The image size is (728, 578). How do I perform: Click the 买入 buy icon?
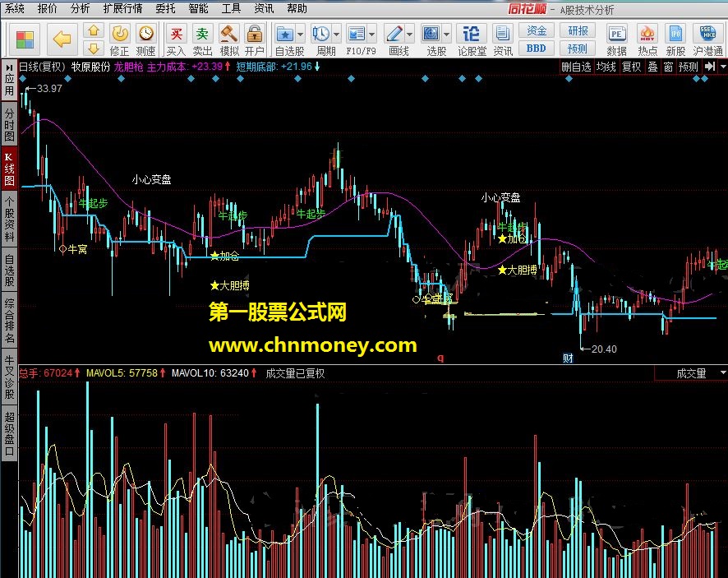click(x=176, y=34)
